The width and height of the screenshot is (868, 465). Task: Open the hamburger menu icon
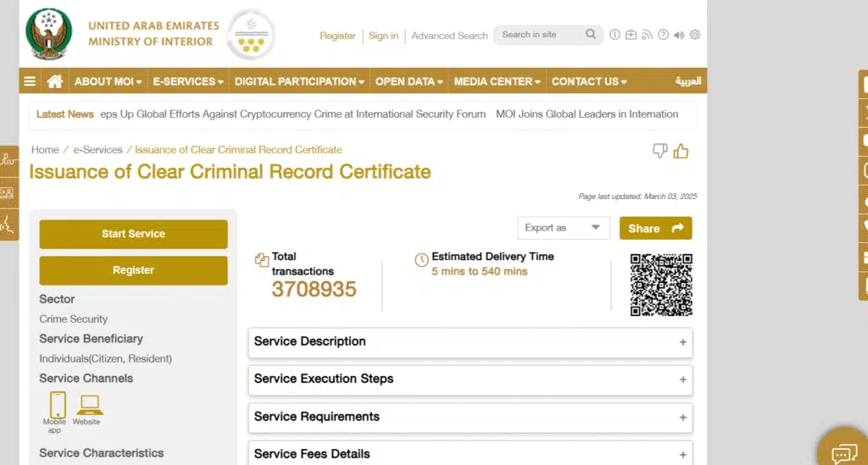30,81
